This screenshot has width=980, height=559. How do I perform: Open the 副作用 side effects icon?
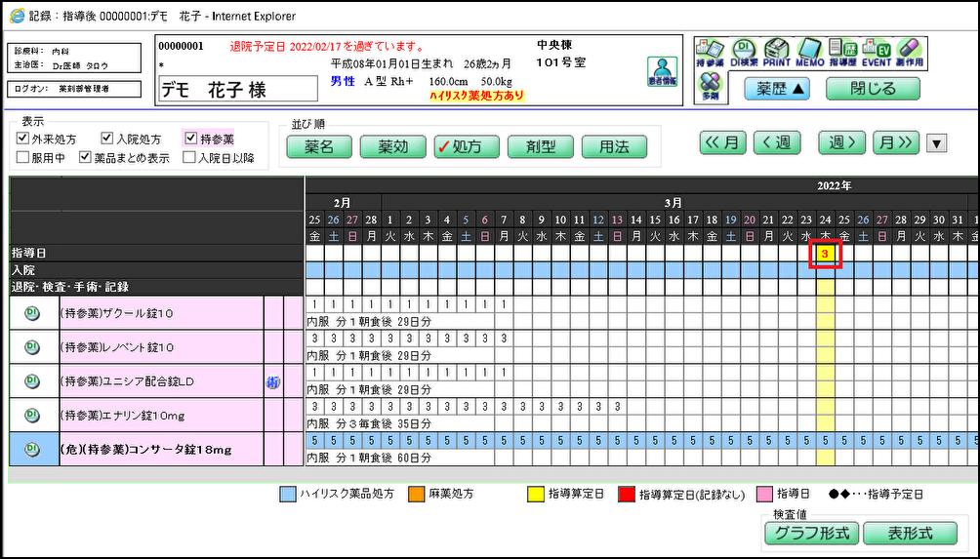tap(908, 53)
